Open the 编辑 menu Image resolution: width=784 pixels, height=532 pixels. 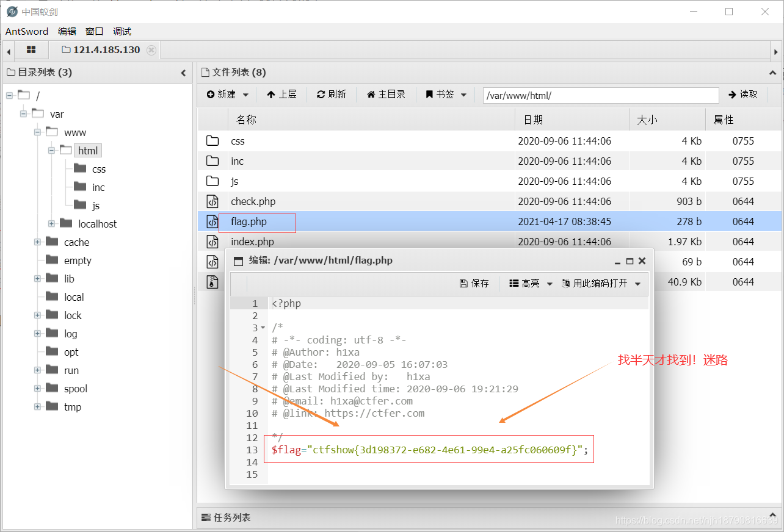pos(67,32)
